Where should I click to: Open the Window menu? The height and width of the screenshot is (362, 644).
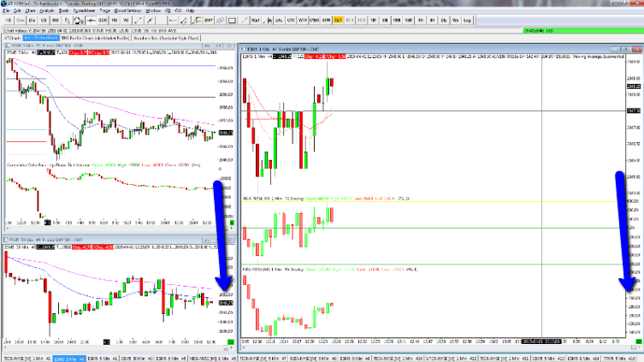point(153,10)
